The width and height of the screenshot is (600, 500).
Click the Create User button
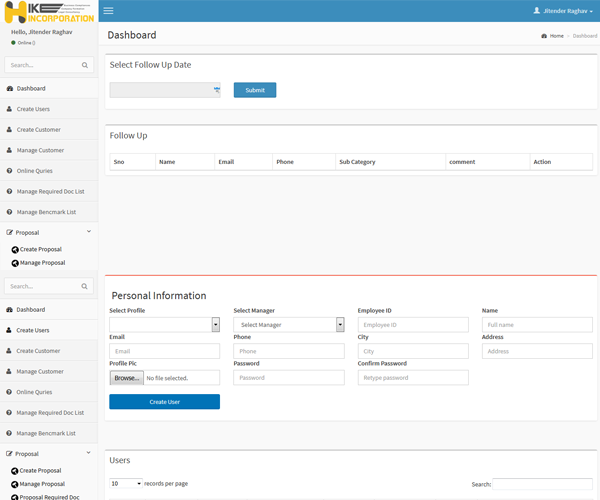[165, 402]
